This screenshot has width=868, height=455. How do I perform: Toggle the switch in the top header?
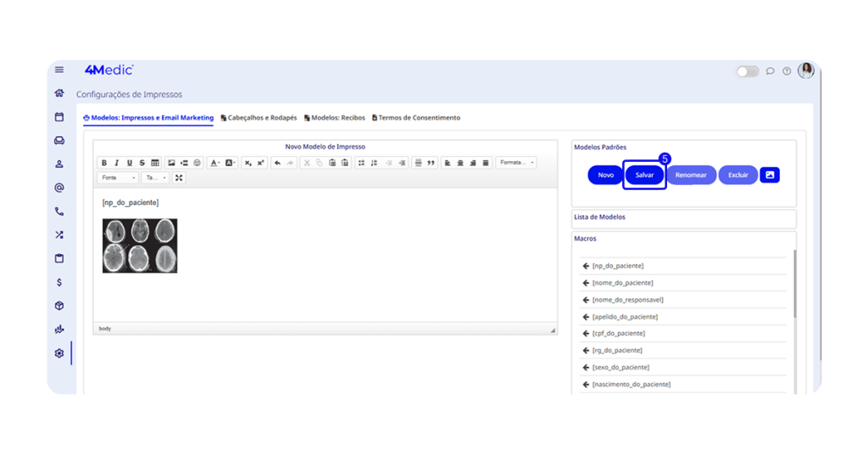[747, 71]
